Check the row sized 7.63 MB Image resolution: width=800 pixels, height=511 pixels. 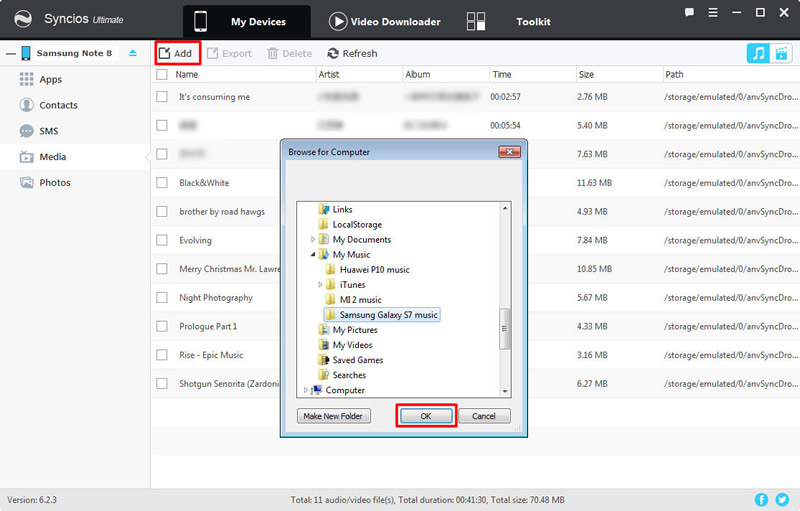pos(162,154)
